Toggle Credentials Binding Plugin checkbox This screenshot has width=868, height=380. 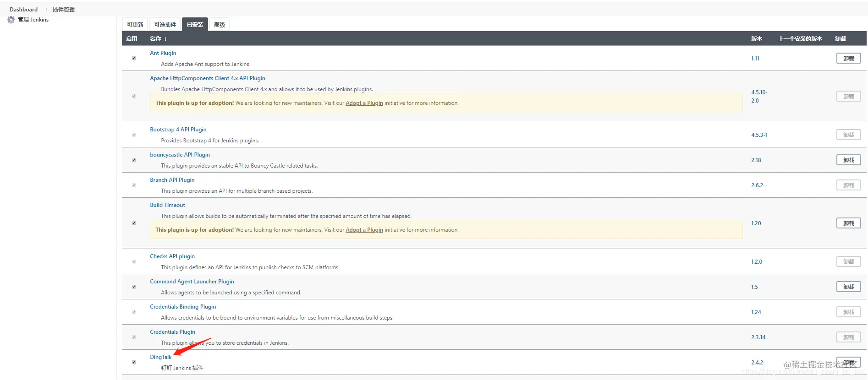point(134,312)
